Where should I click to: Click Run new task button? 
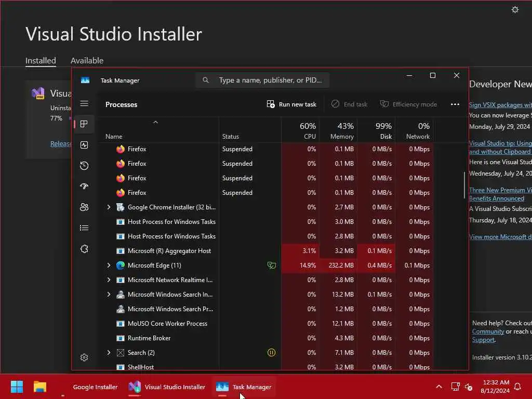291,104
